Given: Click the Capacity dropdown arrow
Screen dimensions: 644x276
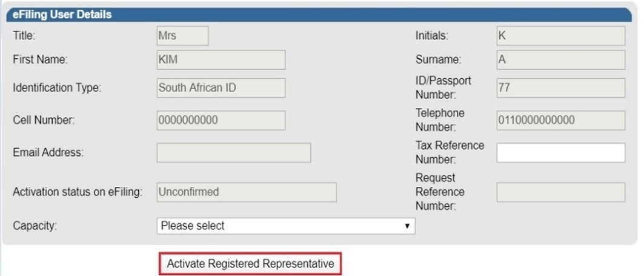Looking at the screenshot, I should (x=407, y=226).
